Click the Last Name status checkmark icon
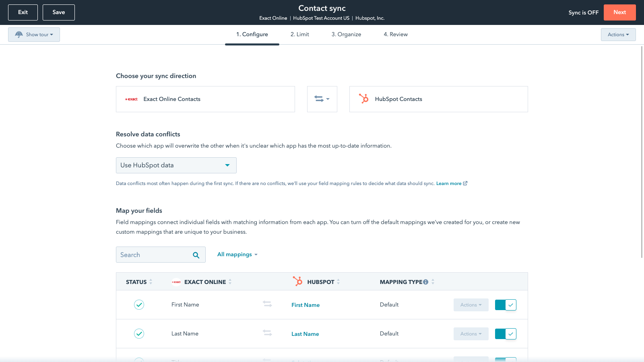644x362 pixels. (139, 334)
